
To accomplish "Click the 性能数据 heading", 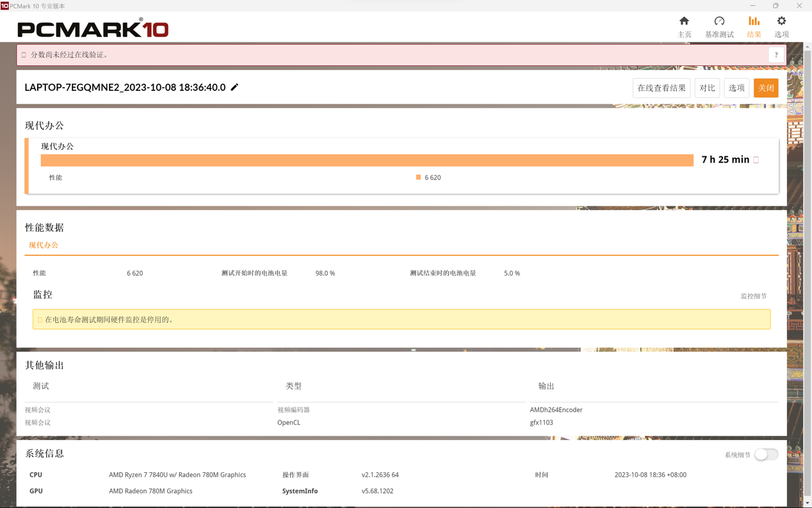I will coord(44,227).
